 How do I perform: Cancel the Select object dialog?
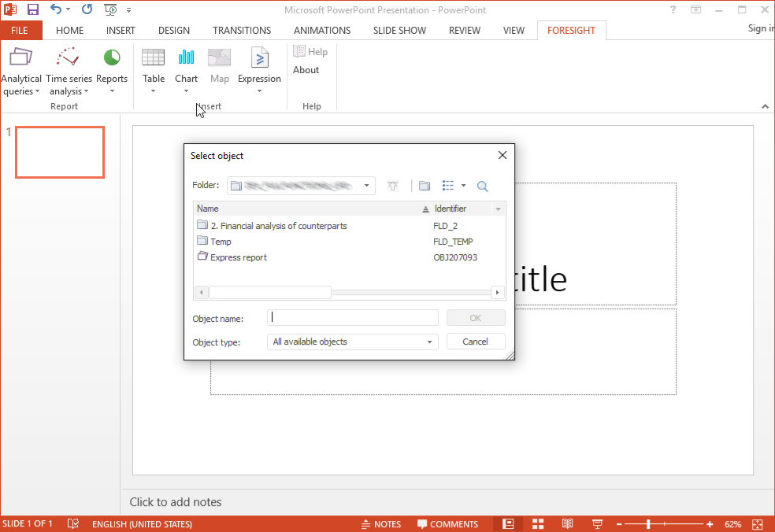tap(476, 342)
